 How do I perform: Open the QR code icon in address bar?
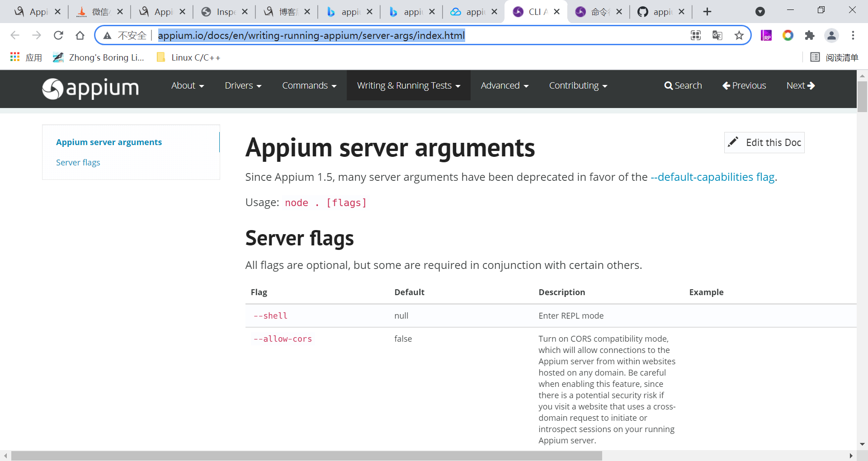click(x=696, y=35)
